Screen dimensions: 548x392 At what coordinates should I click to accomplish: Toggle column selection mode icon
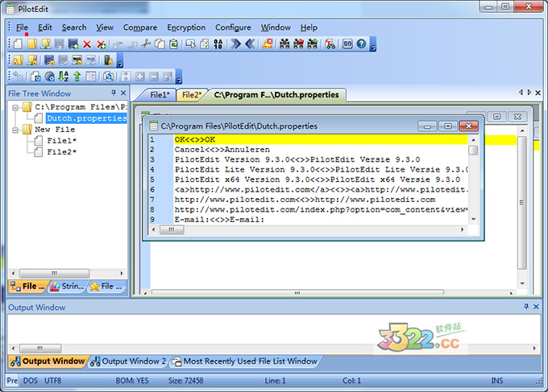191,44
